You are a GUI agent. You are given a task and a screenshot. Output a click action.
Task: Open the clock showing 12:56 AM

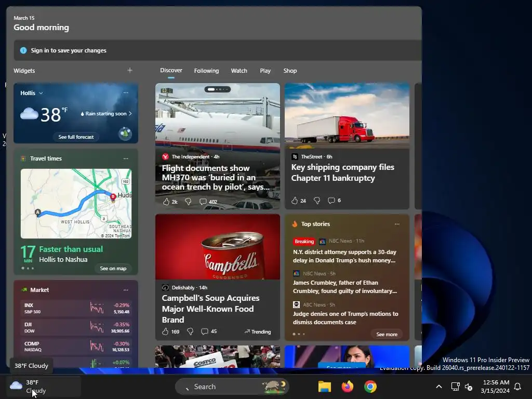495,387
